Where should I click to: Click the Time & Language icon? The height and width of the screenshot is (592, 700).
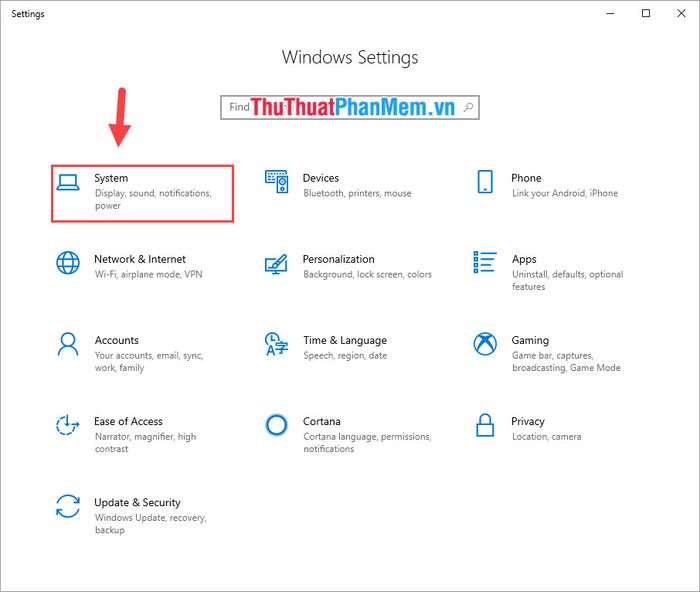(x=276, y=344)
